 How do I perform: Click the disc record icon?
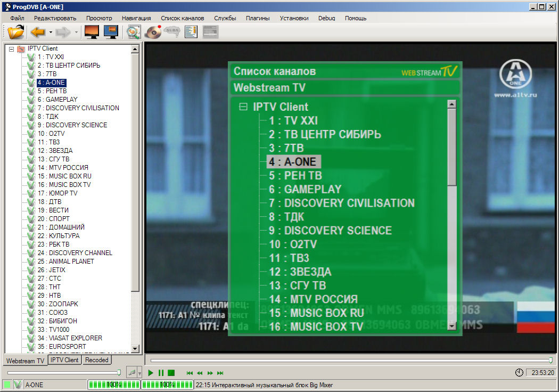(153, 32)
